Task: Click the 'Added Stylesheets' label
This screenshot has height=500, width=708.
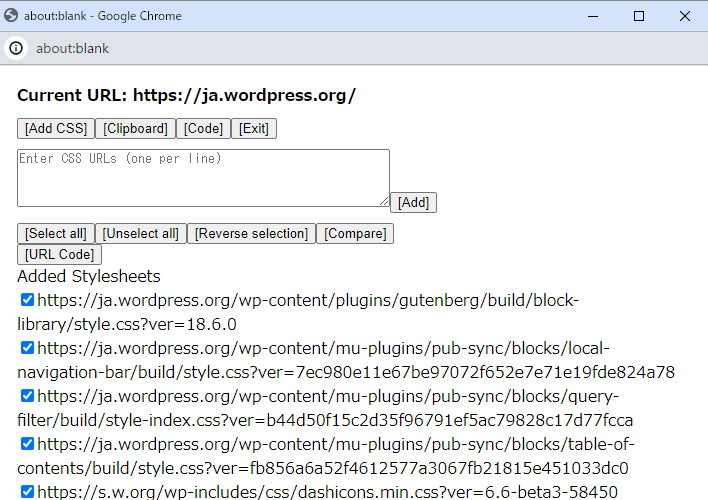Action: pos(89,276)
